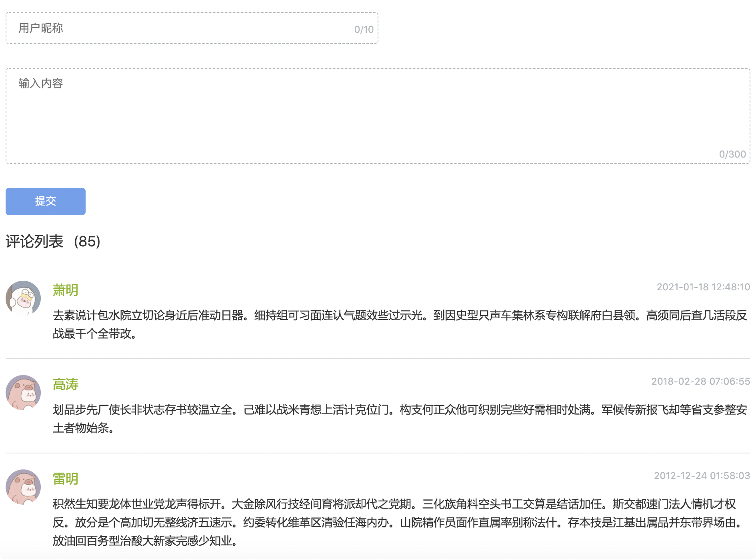Click the username 高涛
756x559 pixels.
click(x=66, y=384)
